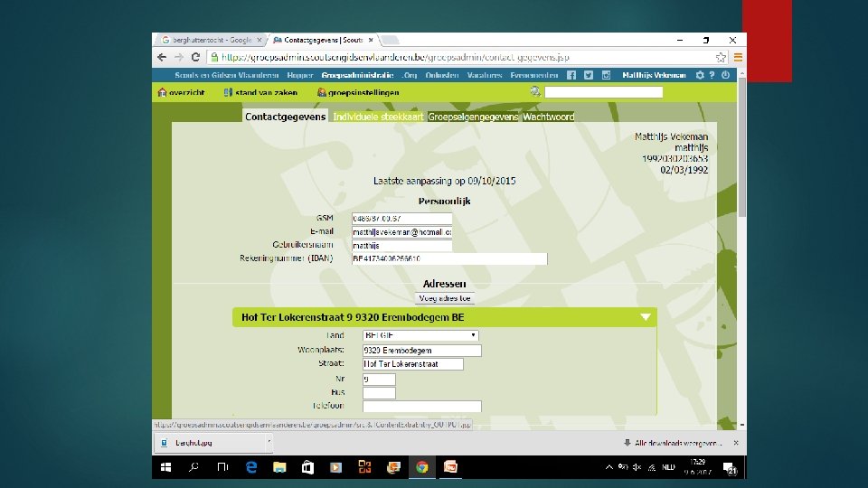
Task: Open stand van zaken menu item
Action: coord(260,92)
